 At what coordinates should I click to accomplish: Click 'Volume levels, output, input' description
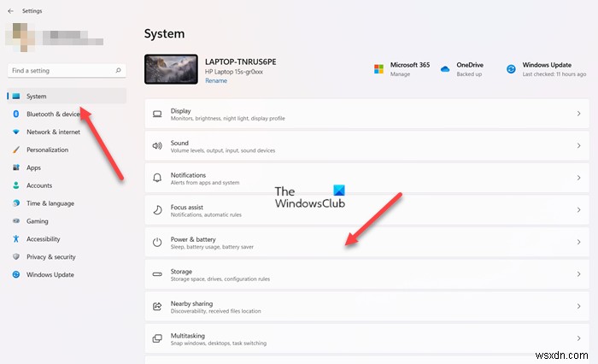click(223, 150)
